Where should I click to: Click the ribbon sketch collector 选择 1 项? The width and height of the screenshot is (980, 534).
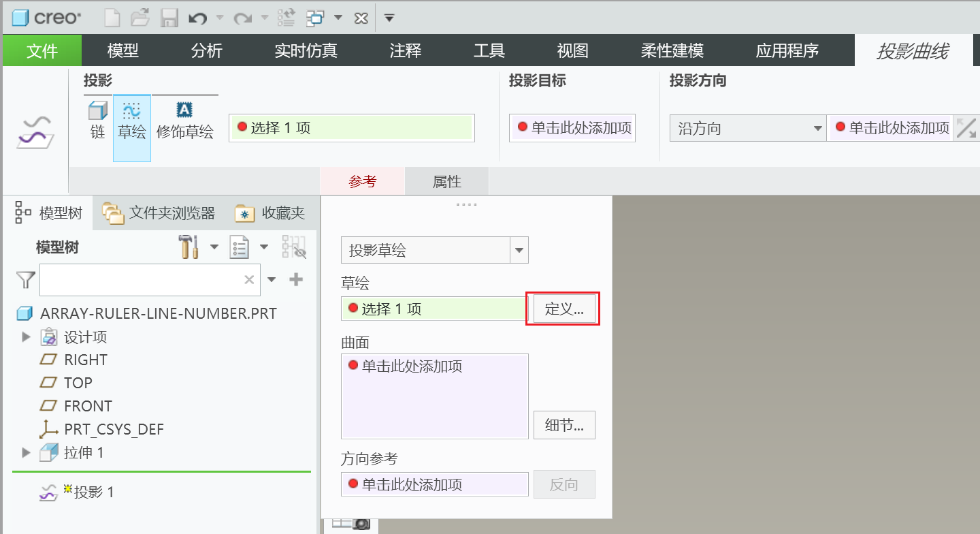click(x=352, y=128)
